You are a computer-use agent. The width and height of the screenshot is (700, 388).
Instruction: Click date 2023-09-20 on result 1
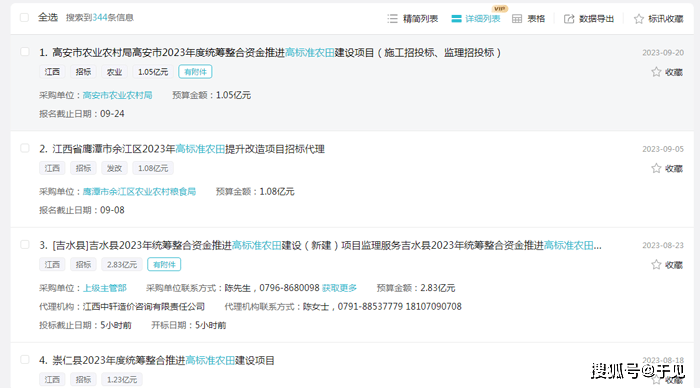[x=663, y=53]
